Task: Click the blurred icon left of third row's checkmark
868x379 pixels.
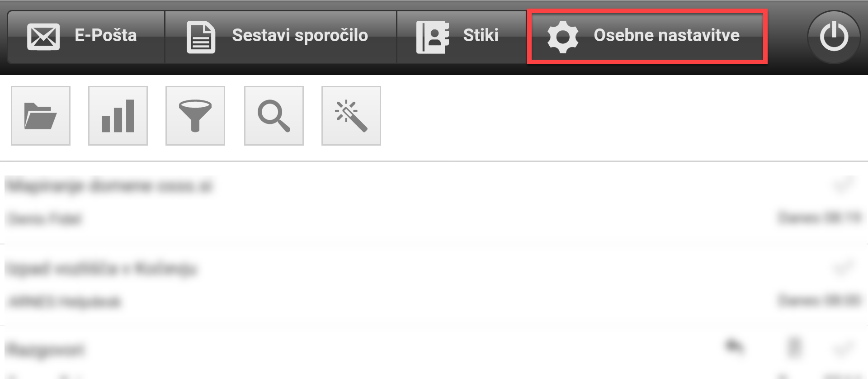Action: 794,348
